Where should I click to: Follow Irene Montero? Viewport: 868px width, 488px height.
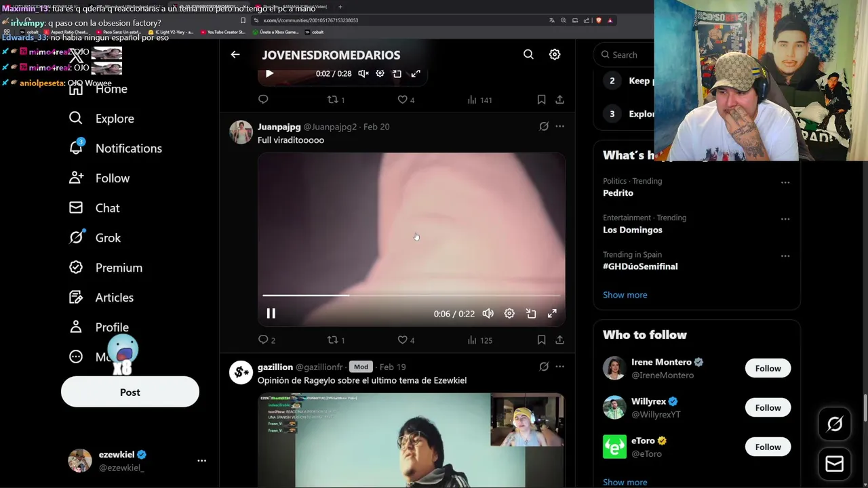(x=768, y=368)
